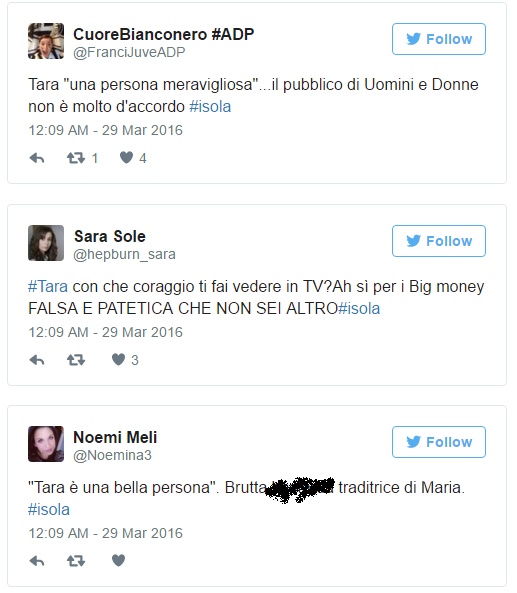The image size is (517, 593).
Task: Retweet Sara Sole's tweet
Action: [x=76, y=360]
